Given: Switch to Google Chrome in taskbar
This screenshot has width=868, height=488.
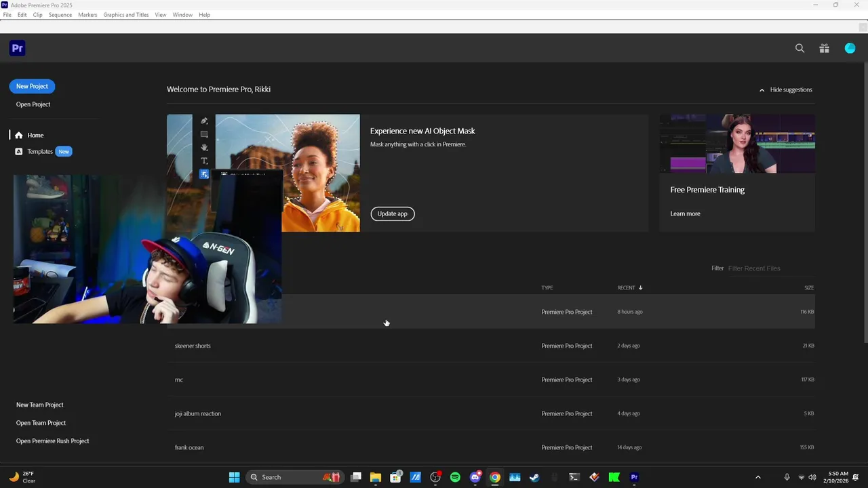Looking at the screenshot, I should click(x=495, y=477).
